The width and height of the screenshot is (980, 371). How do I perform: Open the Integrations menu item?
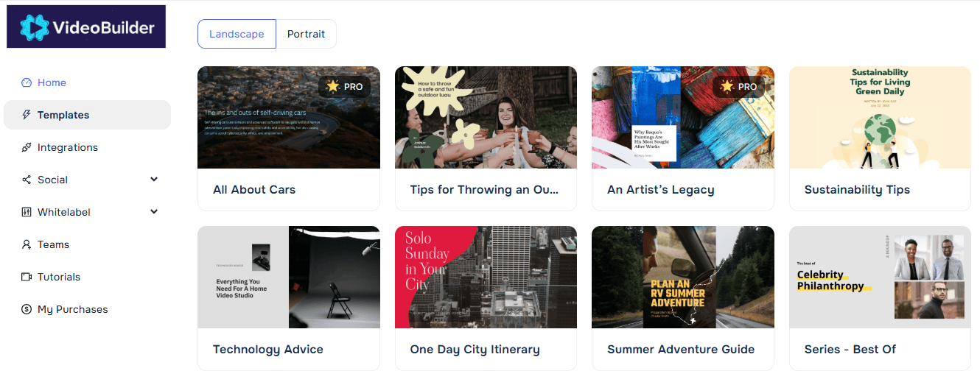[x=67, y=147]
